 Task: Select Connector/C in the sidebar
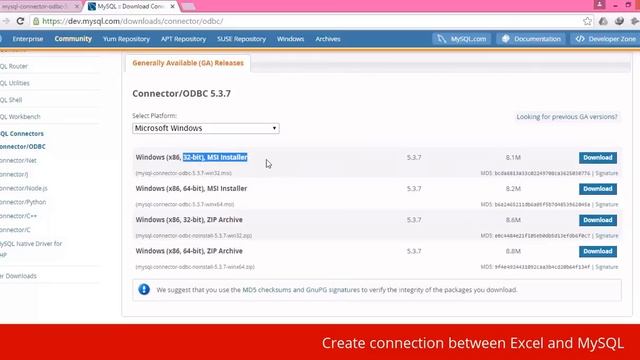pos(15,230)
